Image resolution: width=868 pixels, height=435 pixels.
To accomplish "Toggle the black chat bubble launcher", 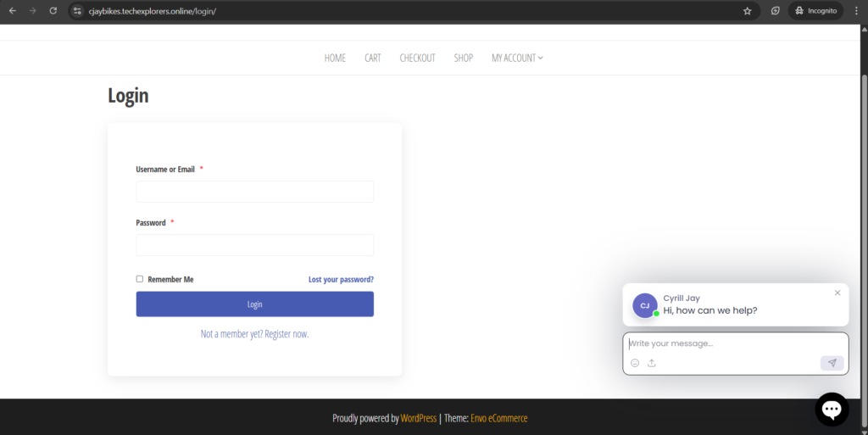I will point(832,410).
